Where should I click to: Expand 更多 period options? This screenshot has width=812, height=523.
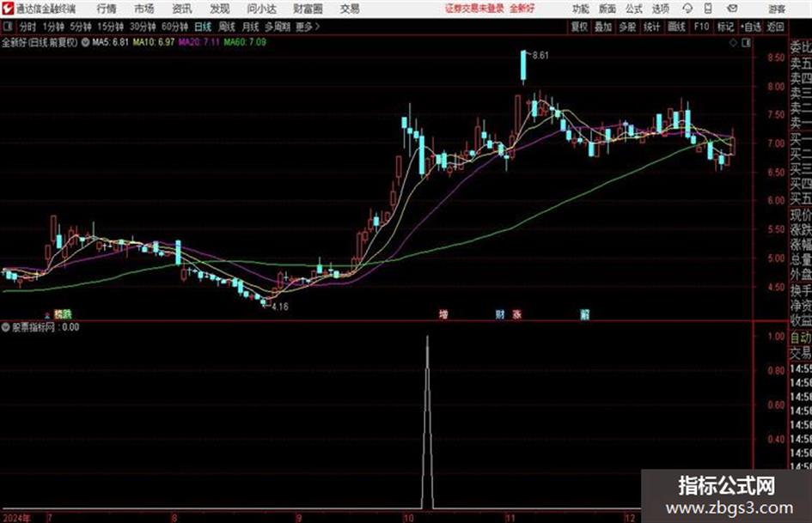coord(307,27)
